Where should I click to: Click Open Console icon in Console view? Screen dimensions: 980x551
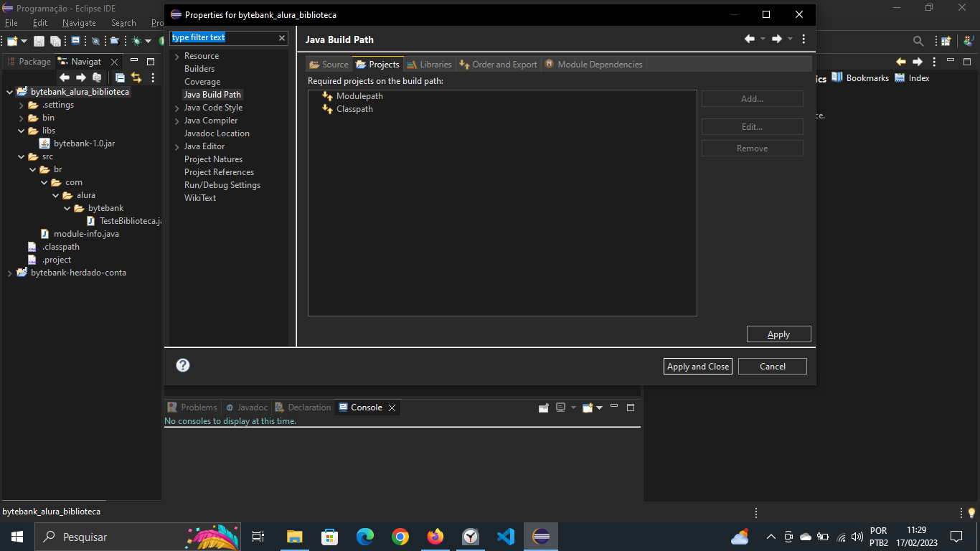[588, 408]
